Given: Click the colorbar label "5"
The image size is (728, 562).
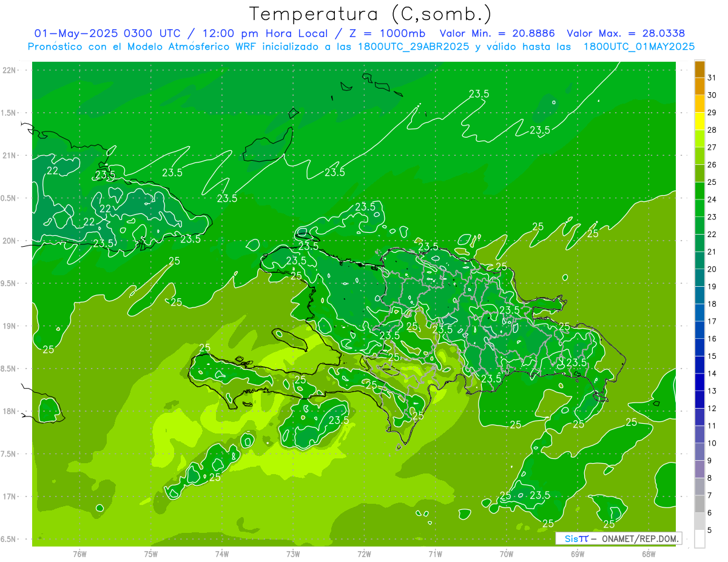Looking at the screenshot, I should (710, 530).
